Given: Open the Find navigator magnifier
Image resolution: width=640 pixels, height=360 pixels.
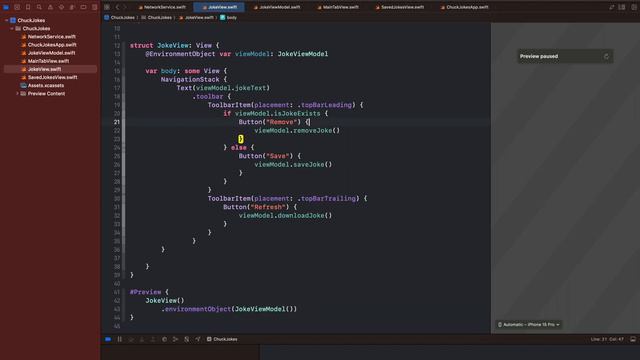Looking at the screenshot, I should click(x=39, y=7).
